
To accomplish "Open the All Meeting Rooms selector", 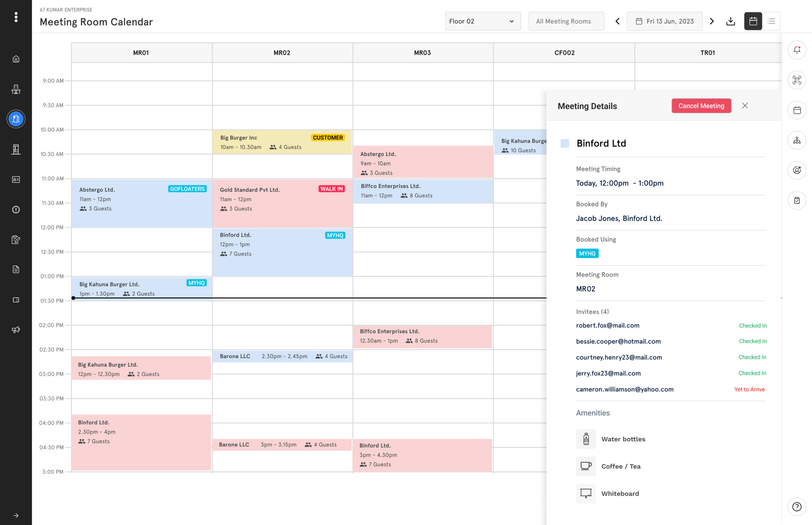I will (x=566, y=22).
